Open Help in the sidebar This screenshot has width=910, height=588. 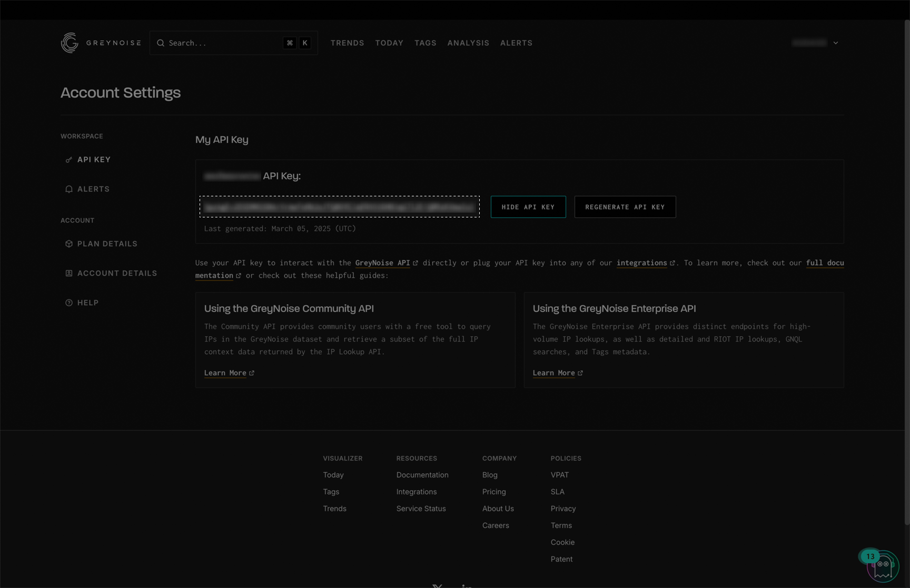pyautogui.click(x=88, y=303)
